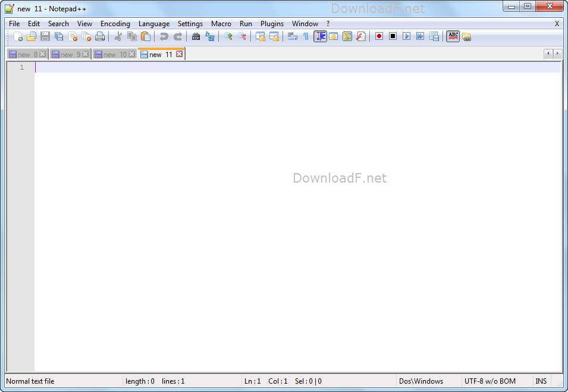Open the Search menu
The image size is (568, 392).
pyautogui.click(x=58, y=24)
